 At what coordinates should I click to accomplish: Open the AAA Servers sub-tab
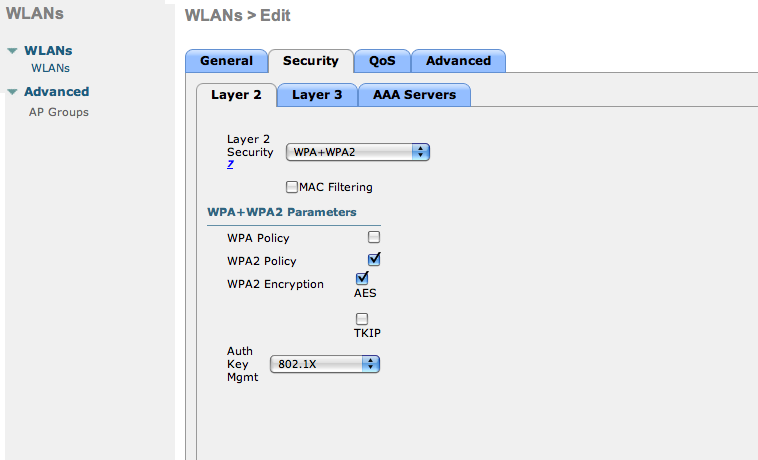(x=414, y=95)
